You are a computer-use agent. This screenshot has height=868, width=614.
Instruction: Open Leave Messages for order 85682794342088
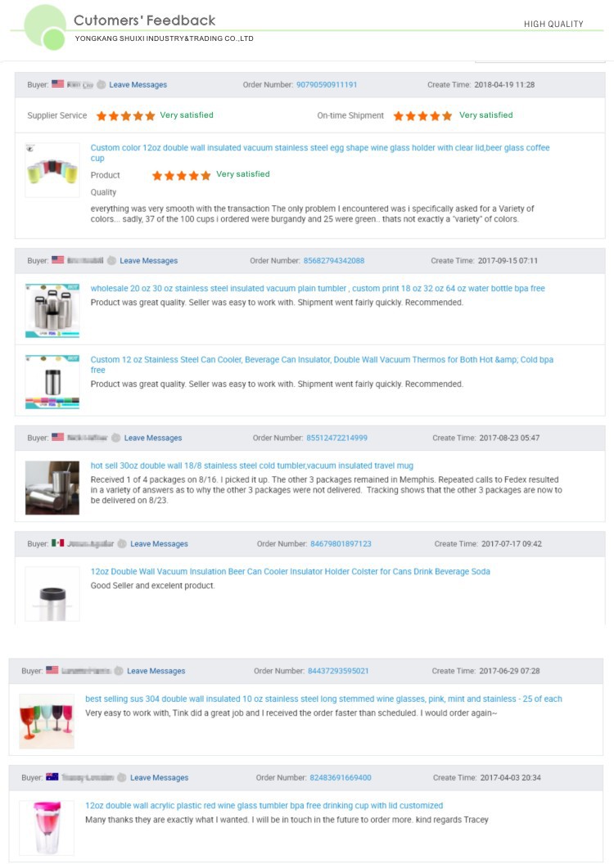tap(148, 261)
